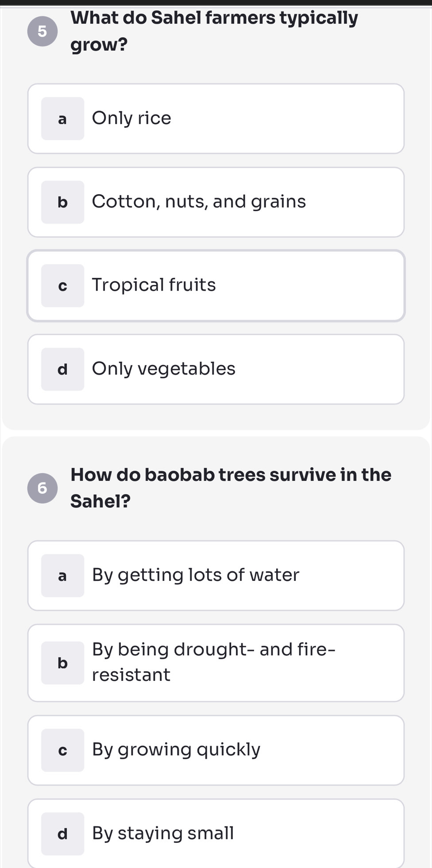Viewport: 432px width, 868px height.
Task: Click the Sahel farmers question heading
Action: tap(214, 31)
